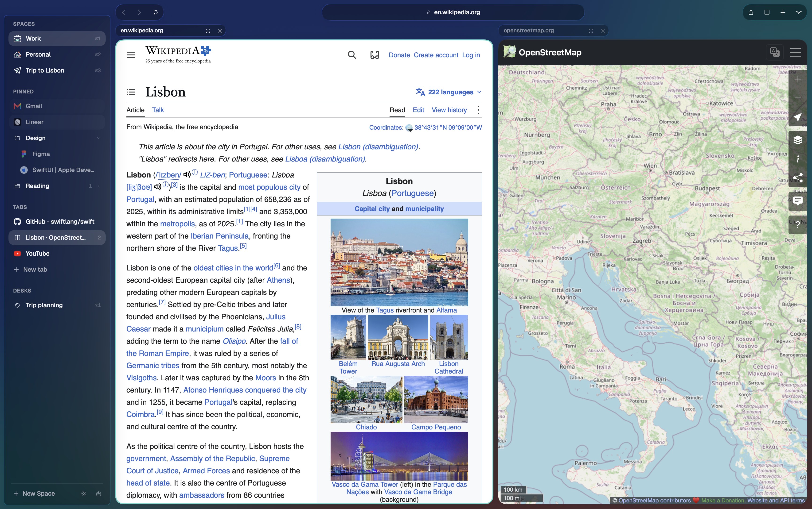This screenshot has height=509, width=812.
Task: Open the OpenStreetMap hamburger menu
Action: pyautogui.click(x=795, y=52)
